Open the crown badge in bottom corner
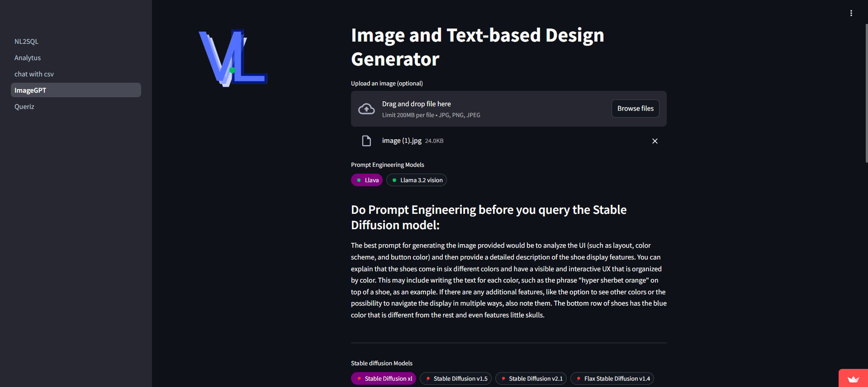868x387 pixels. click(853, 379)
